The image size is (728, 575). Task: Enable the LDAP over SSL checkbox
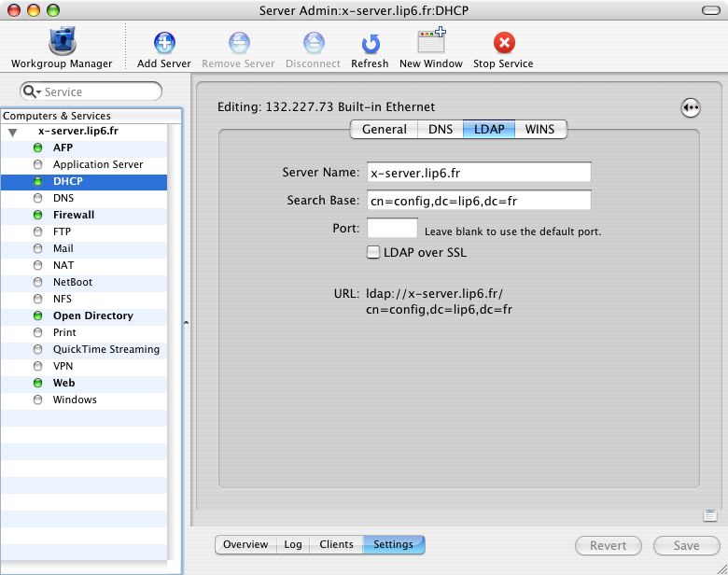click(x=373, y=252)
